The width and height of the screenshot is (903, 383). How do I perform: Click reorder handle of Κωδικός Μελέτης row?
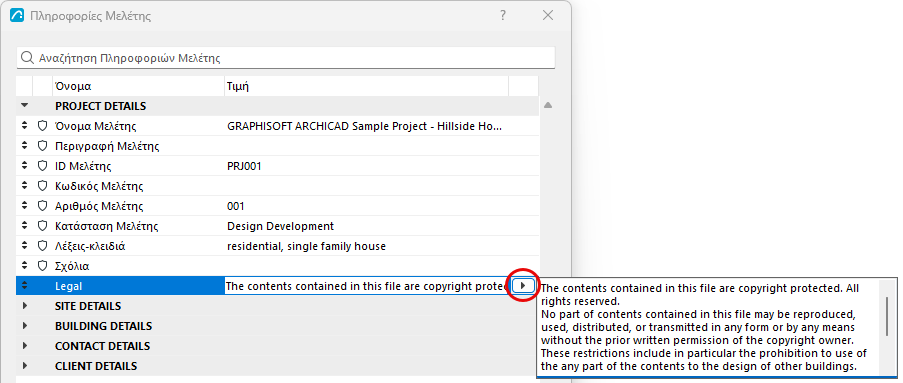click(24, 186)
